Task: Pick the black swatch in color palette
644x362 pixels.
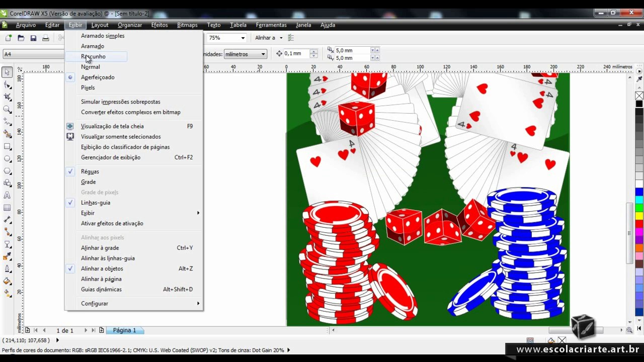Action: click(x=639, y=104)
